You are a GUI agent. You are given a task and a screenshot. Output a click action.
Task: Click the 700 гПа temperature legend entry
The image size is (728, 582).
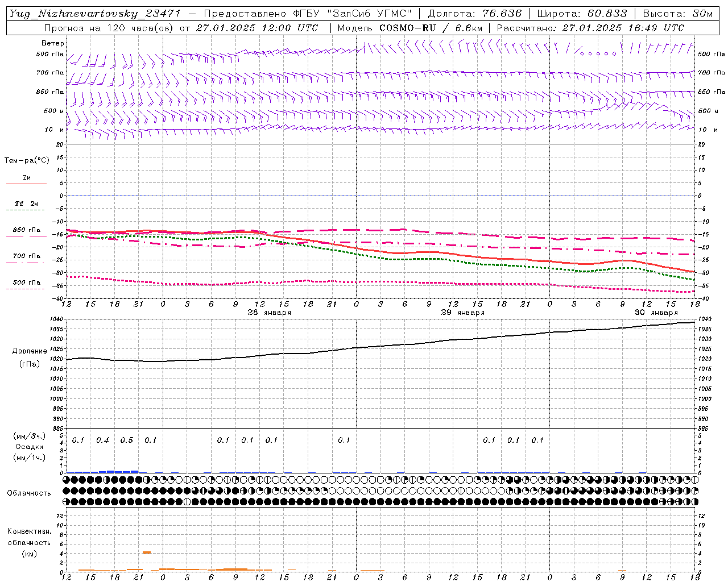click(27, 256)
